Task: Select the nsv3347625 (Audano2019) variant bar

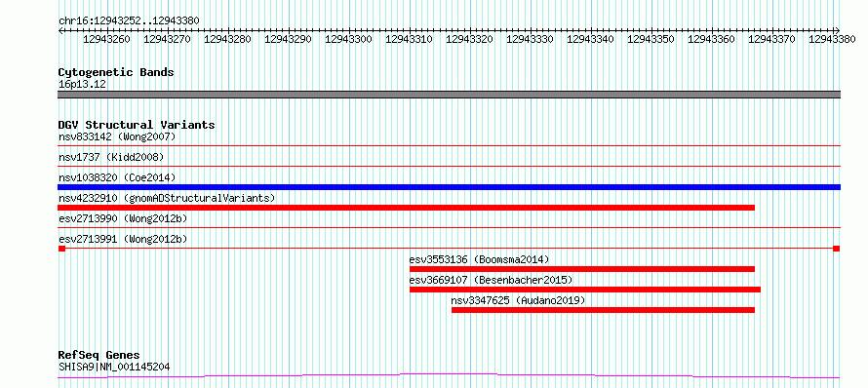Action: pyautogui.click(x=603, y=310)
